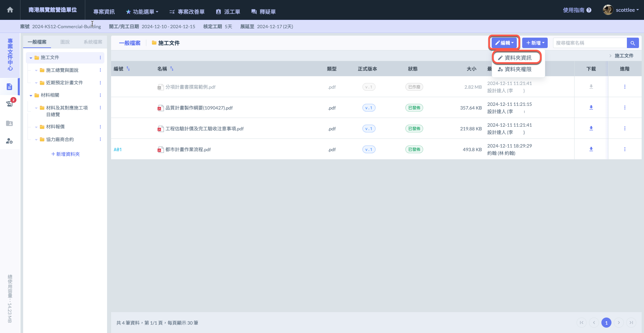Collapse the 施工文件 folder tree node
The height and width of the screenshot is (333, 644).
click(31, 58)
